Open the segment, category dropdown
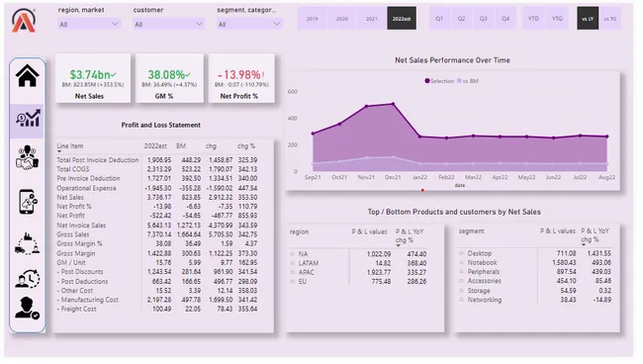643x364 pixels. 249,24
